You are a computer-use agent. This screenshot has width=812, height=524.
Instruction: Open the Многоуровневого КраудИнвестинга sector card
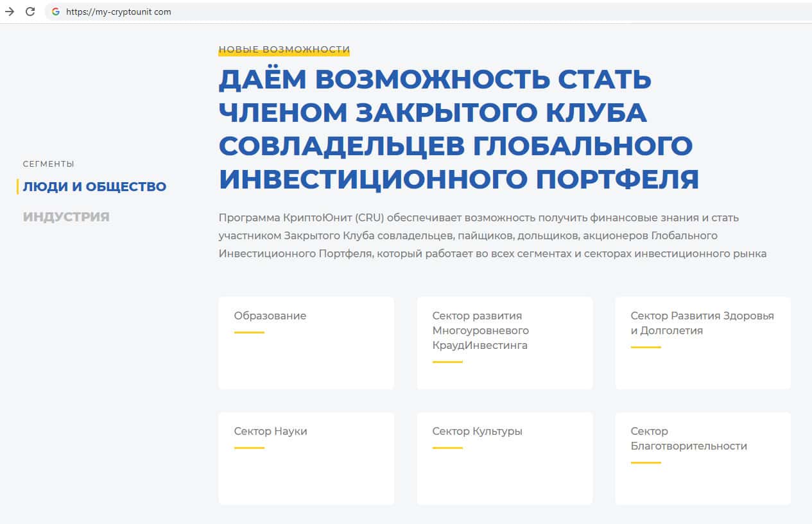click(505, 342)
